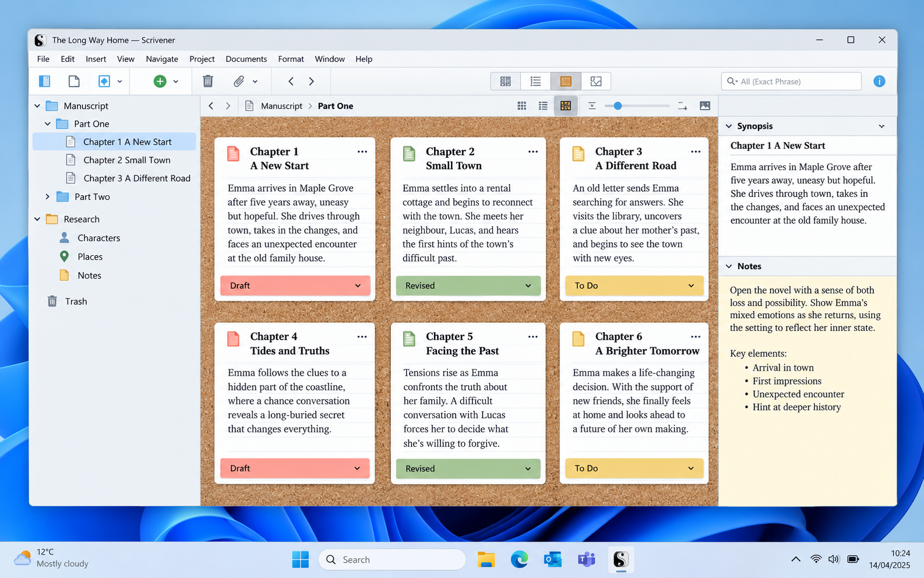Switch editor header to list view

[x=543, y=105]
